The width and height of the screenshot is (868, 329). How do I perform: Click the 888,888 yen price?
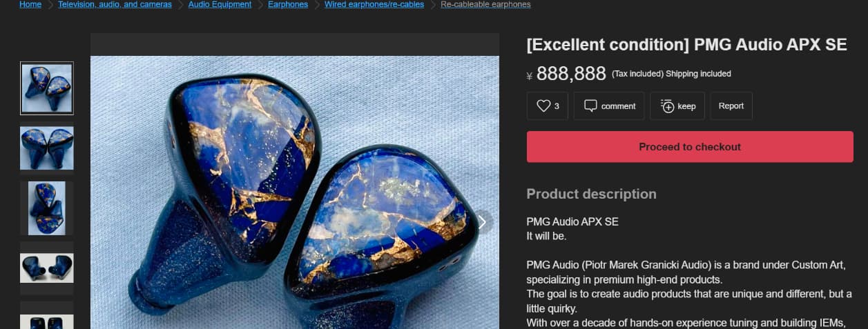[x=571, y=73]
